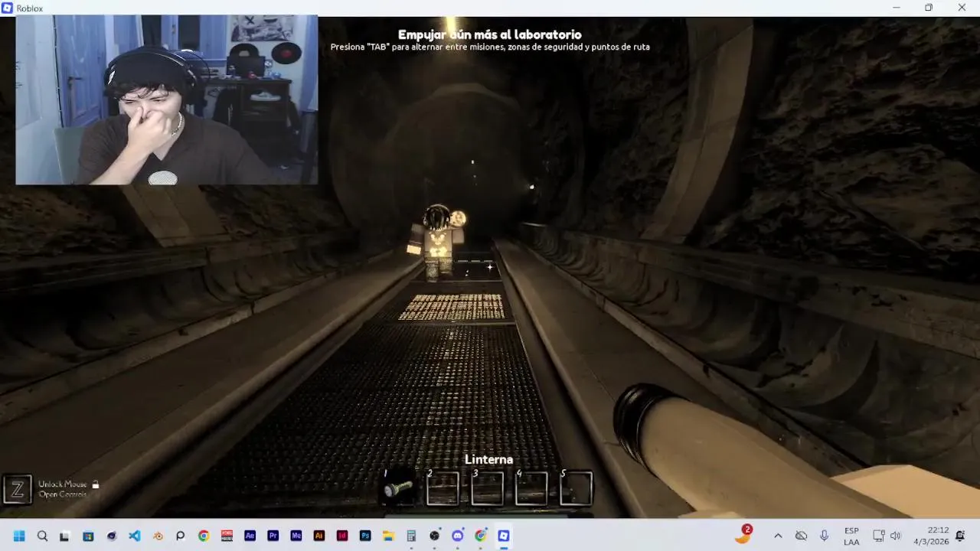980x551 pixels.
Task: Open Adobe Media Encoder from taskbar
Action: tap(296, 536)
